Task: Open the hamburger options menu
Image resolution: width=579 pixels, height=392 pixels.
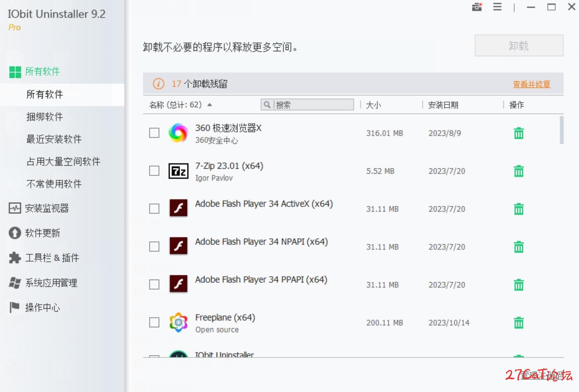Action: pyautogui.click(x=497, y=7)
